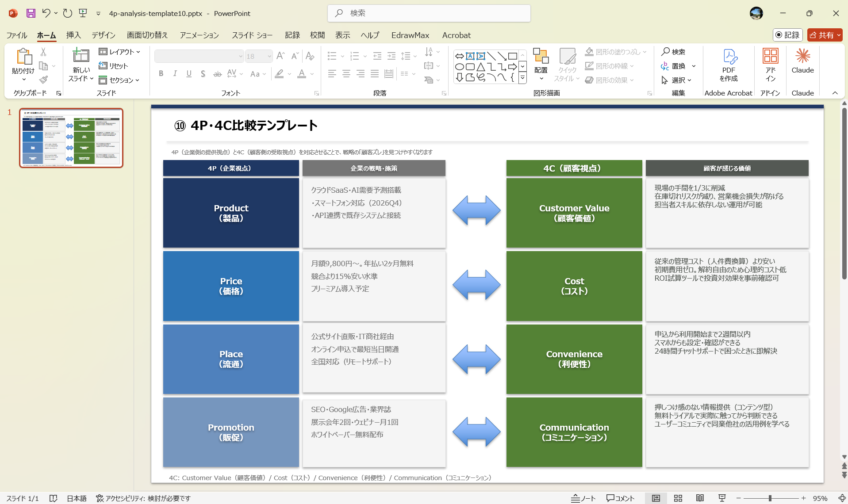Image resolution: width=848 pixels, height=504 pixels.
Task: Toggle Underline formatting
Action: pyautogui.click(x=189, y=74)
